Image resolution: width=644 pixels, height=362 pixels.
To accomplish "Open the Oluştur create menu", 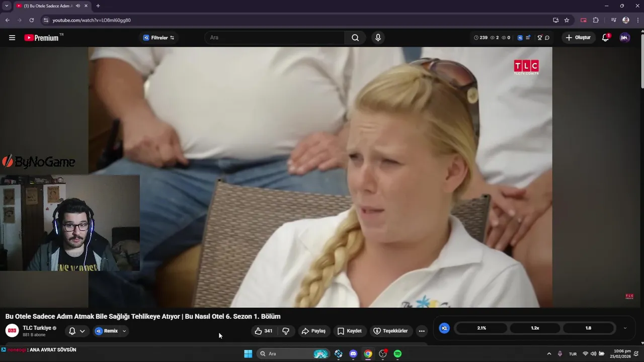I will 579,38.
